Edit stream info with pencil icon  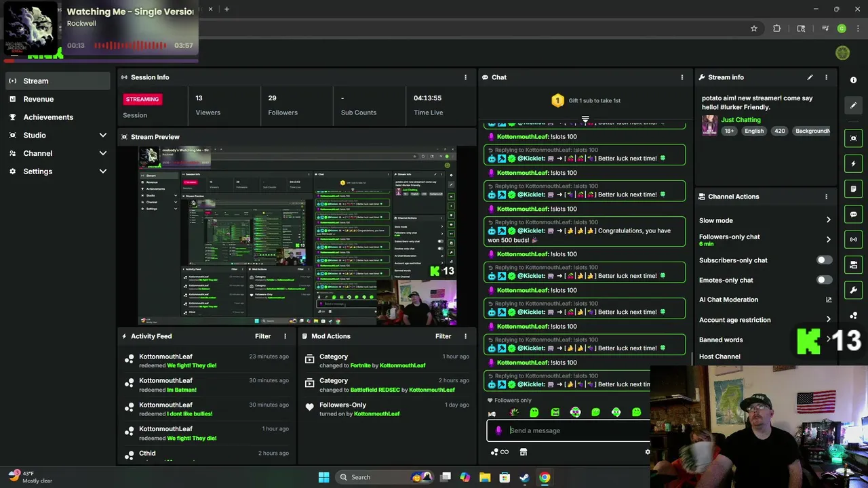810,77
